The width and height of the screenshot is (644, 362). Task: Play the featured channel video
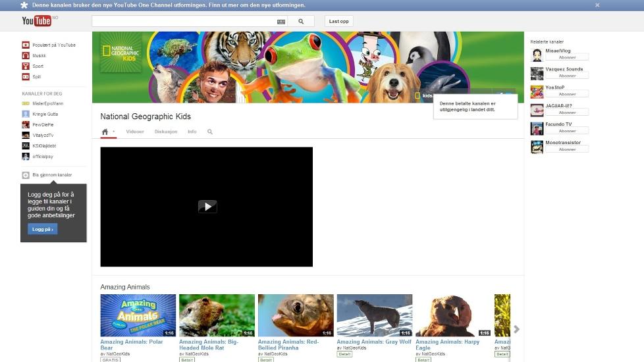click(x=207, y=207)
